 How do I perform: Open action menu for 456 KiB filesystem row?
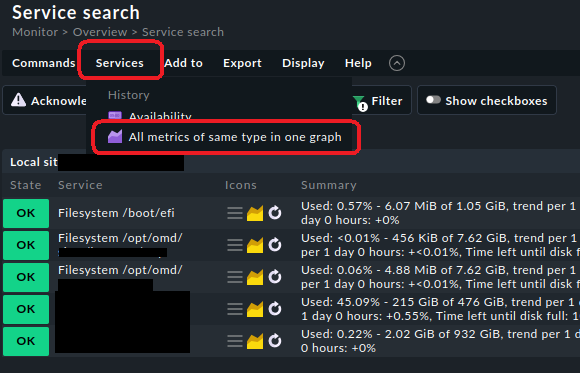(235, 245)
